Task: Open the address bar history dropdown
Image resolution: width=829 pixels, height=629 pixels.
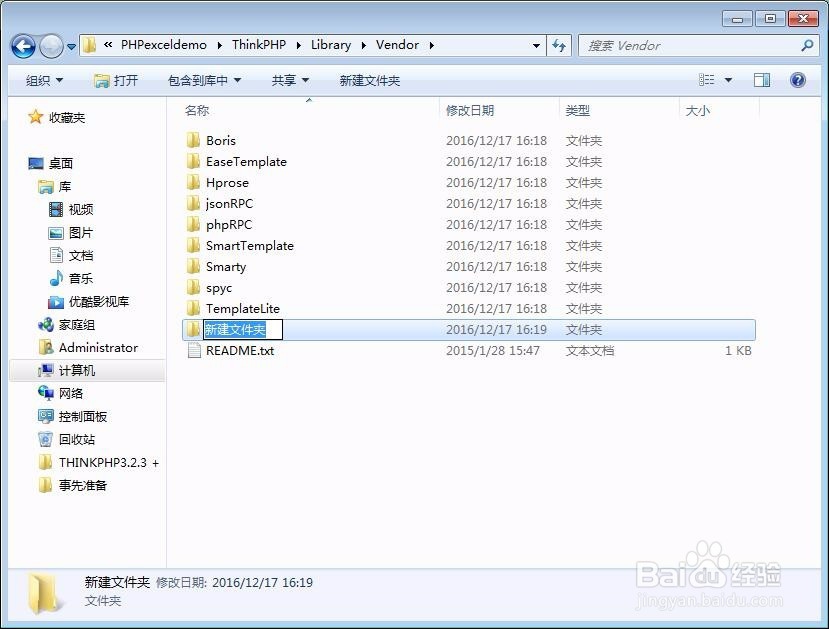Action: coord(536,45)
